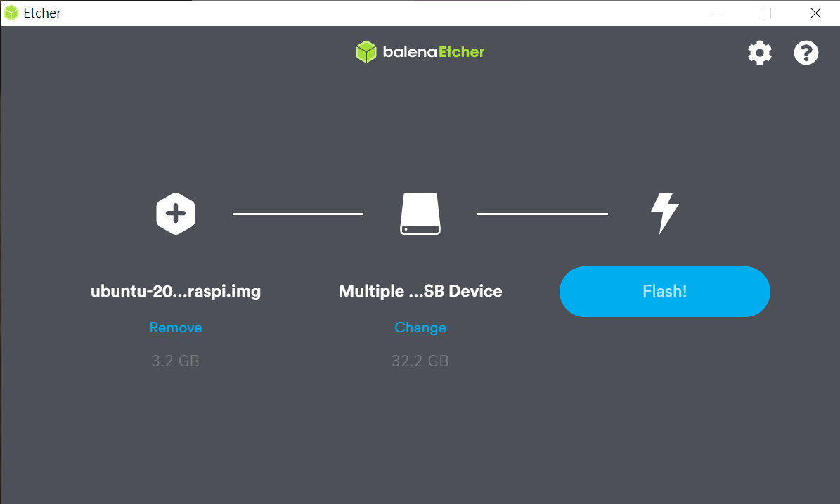Screen dimensions: 840x504
Task: Select the ubuntu-20...raspi.img filename
Action: pos(176,292)
